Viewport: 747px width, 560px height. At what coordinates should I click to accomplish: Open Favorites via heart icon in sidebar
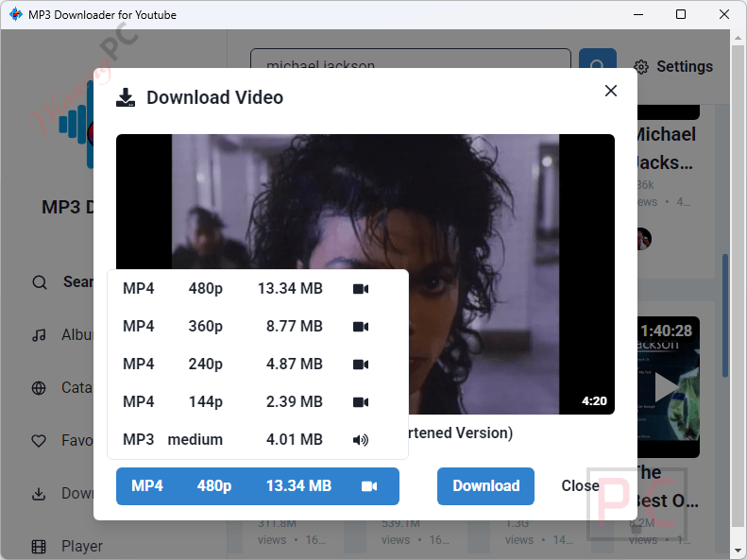[x=39, y=441]
